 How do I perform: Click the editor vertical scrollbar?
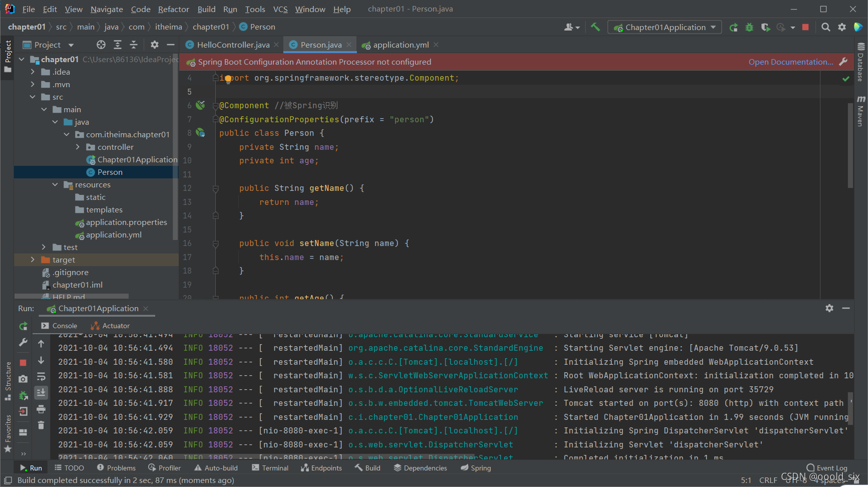(850, 145)
